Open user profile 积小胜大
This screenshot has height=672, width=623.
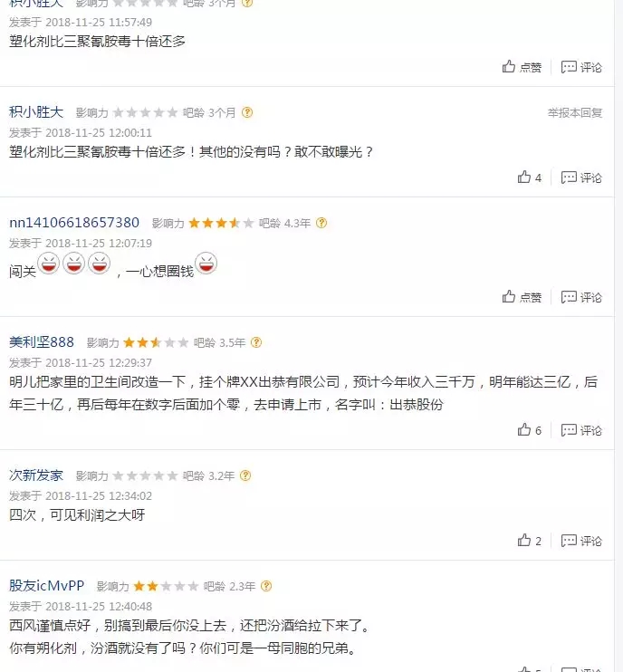click(x=36, y=112)
